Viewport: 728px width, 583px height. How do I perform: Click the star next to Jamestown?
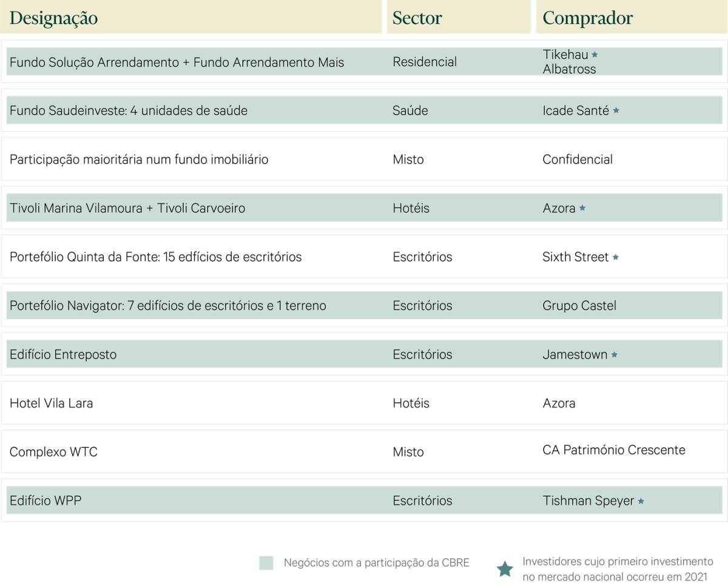click(615, 355)
